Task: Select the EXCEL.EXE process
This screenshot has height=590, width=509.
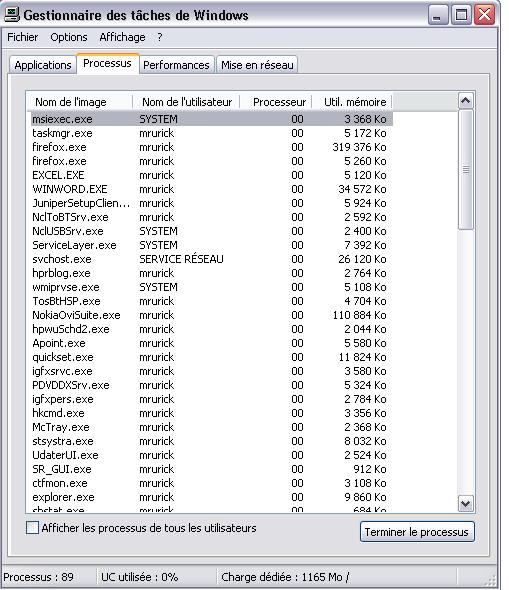Action: click(x=211, y=175)
